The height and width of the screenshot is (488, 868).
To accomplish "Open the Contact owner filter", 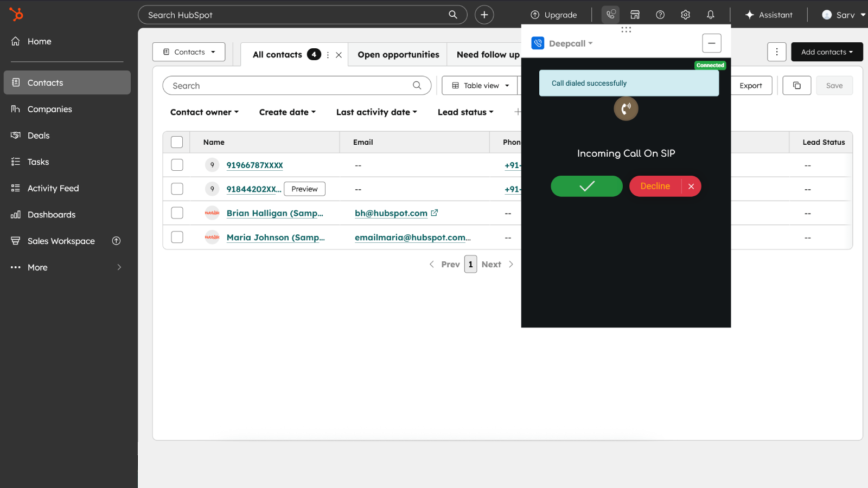I will click(x=204, y=112).
